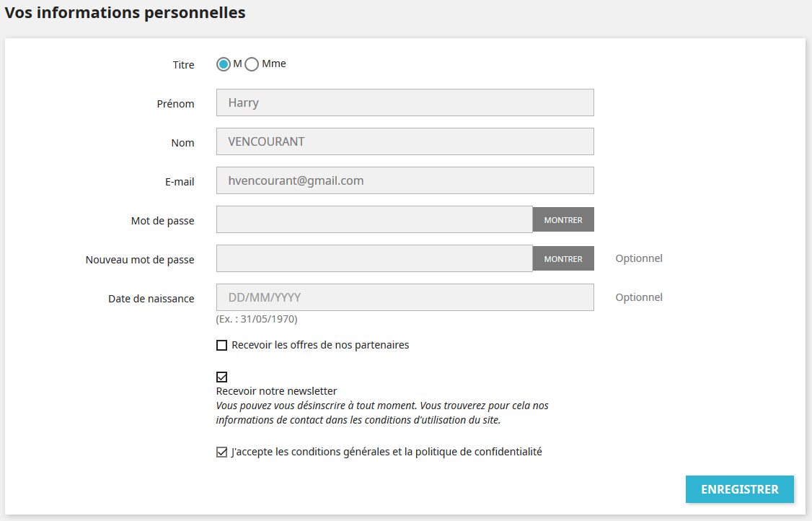812x521 pixels.
Task: Enable receiving partner offers checkbox
Action: point(221,345)
